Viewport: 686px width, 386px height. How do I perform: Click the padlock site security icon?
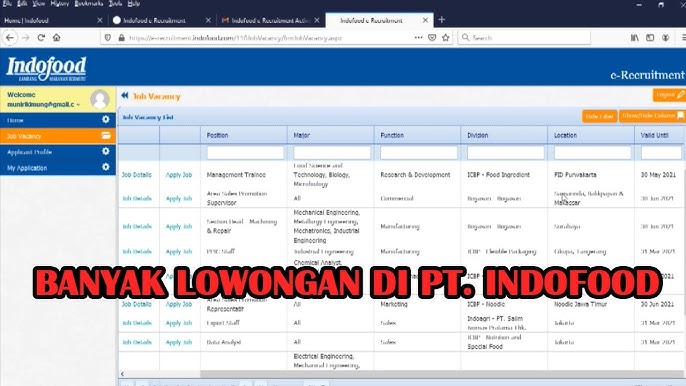(x=122, y=38)
